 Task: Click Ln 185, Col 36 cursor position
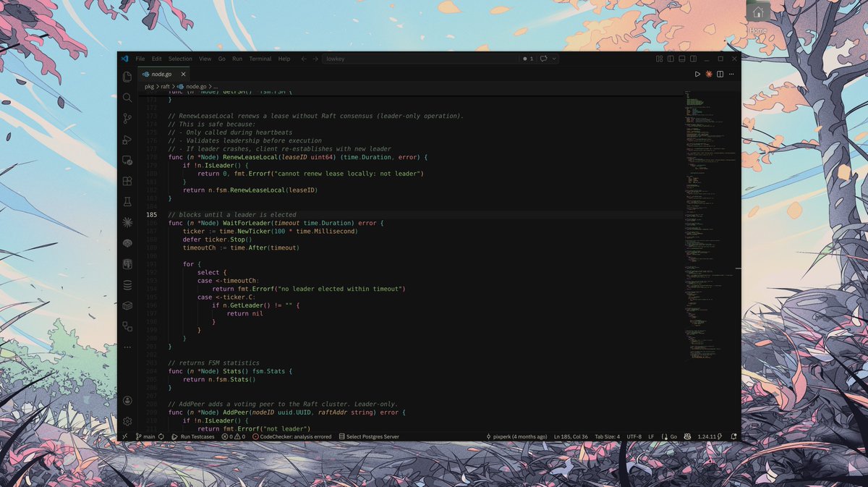571,437
